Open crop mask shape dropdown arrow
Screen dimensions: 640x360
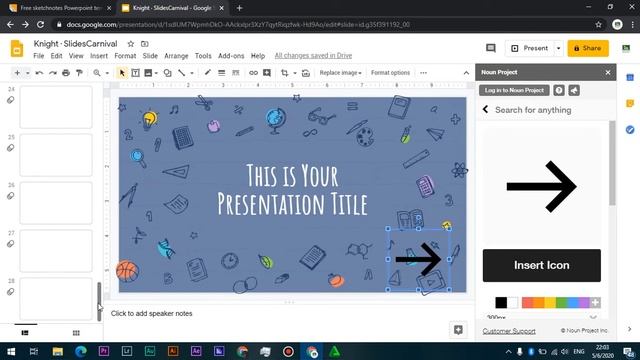[x=295, y=73]
